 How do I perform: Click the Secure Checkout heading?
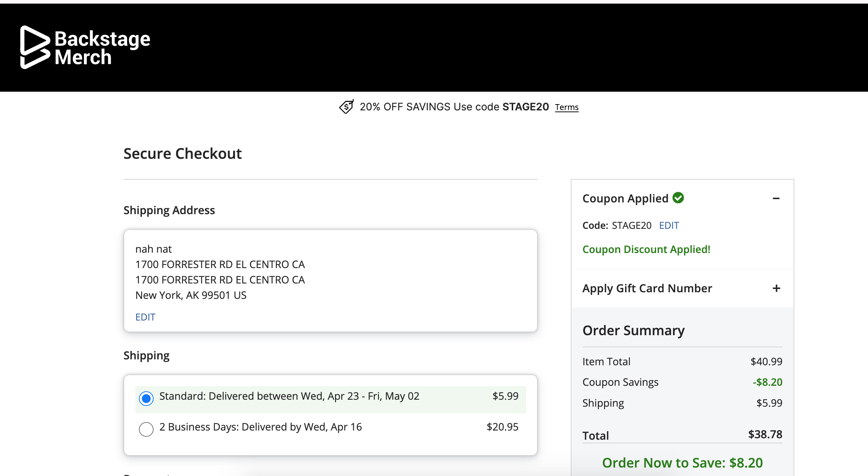[183, 153]
